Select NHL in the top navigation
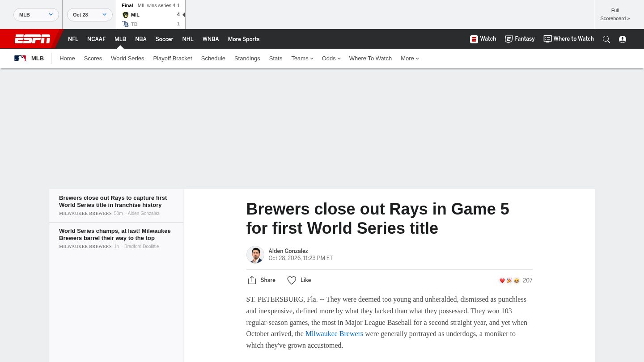 tap(188, 39)
